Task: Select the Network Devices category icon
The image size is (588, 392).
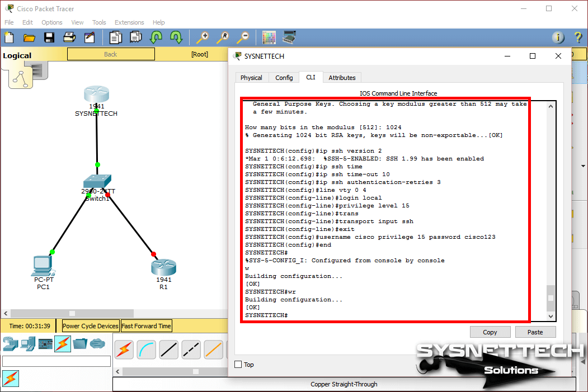Action: (11, 343)
